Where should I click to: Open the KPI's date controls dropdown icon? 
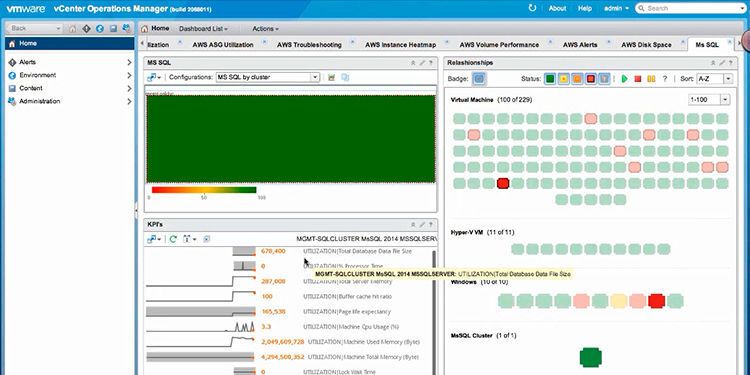[189, 239]
